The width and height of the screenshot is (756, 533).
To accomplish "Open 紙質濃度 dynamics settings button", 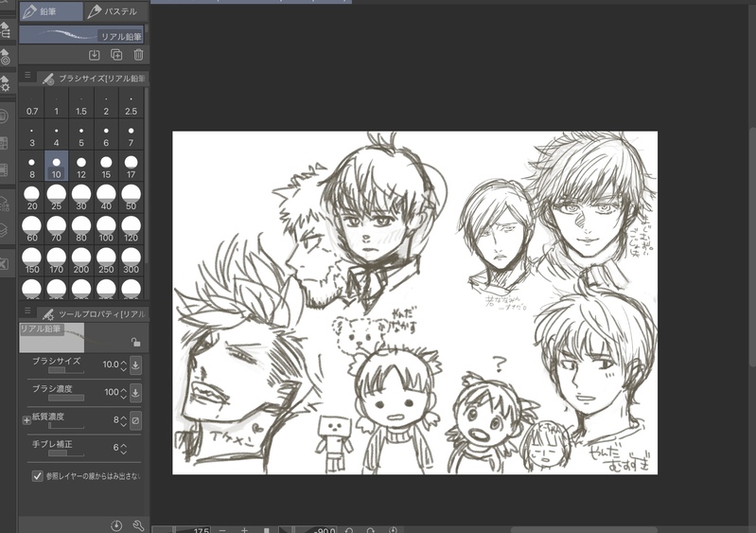I will (136, 420).
